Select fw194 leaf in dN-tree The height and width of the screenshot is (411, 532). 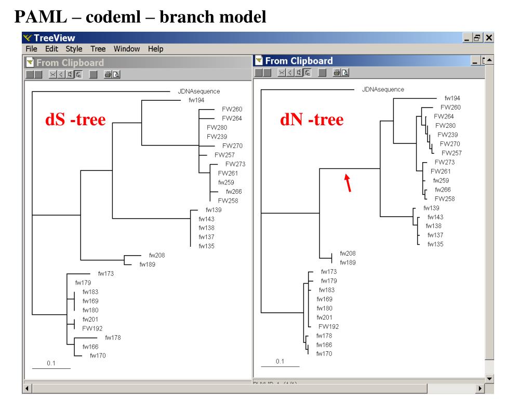453,98
